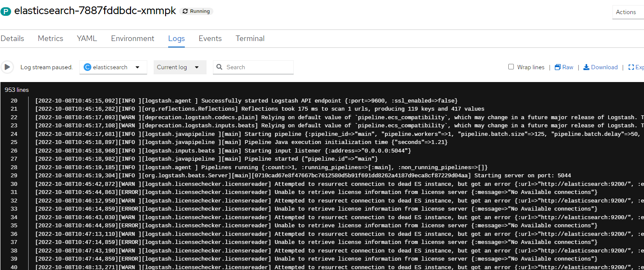Image resolution: width=644 pixels, height=270 pixels.
Task: Click the Raw external window icon
Action: pyautogui.click(x=557, y=67)
